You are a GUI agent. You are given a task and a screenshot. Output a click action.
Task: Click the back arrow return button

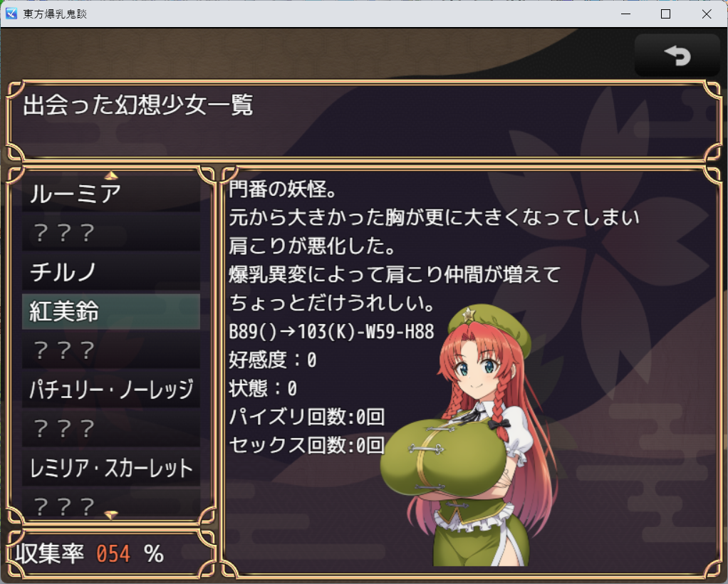(677, 55)
